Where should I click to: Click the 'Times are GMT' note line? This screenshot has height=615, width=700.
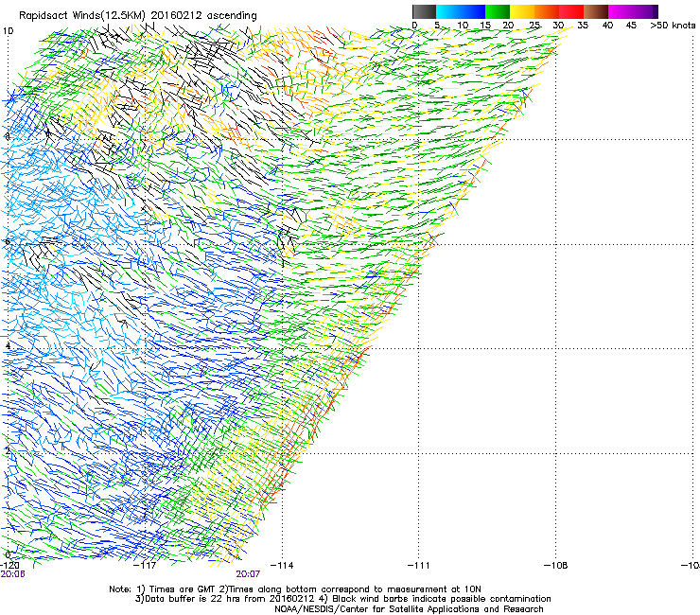tap(295, 589)
